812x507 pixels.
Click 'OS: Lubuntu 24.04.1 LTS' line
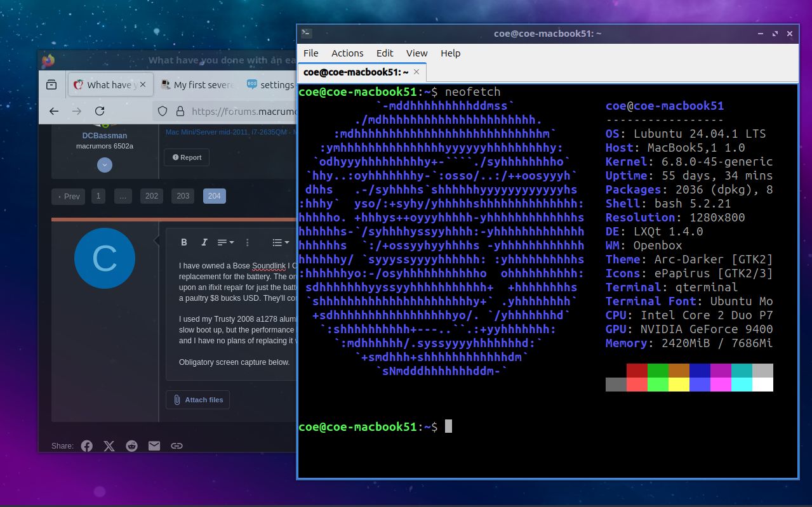coord(686,134)
